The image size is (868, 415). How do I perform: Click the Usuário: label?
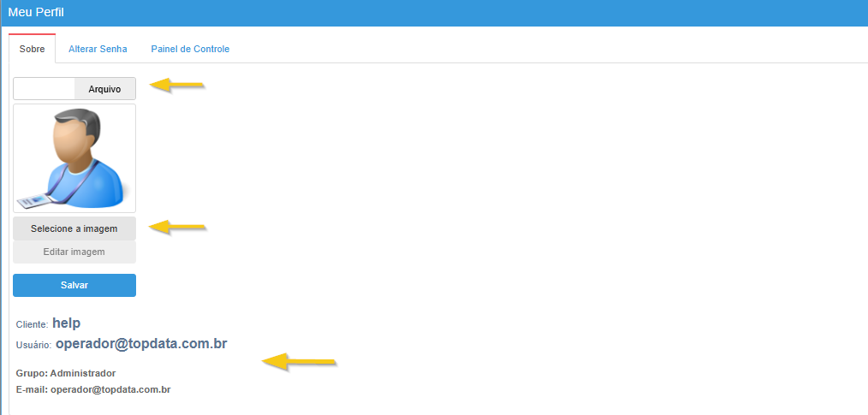(x=33, y=346)
